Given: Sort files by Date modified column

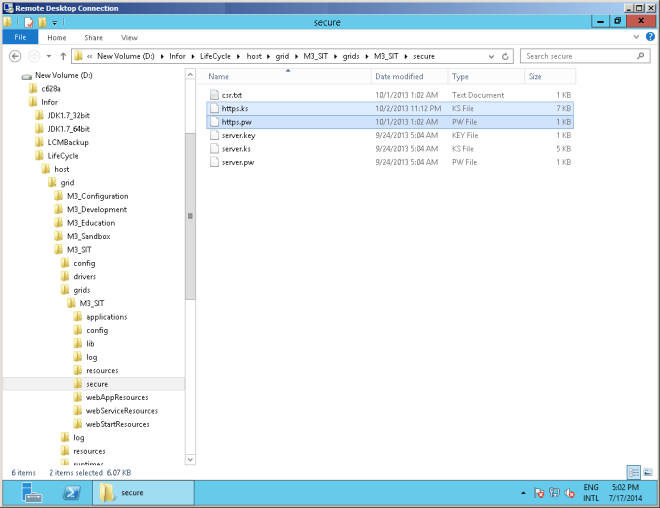Looking at the screenshot, I should coord(400,76).
